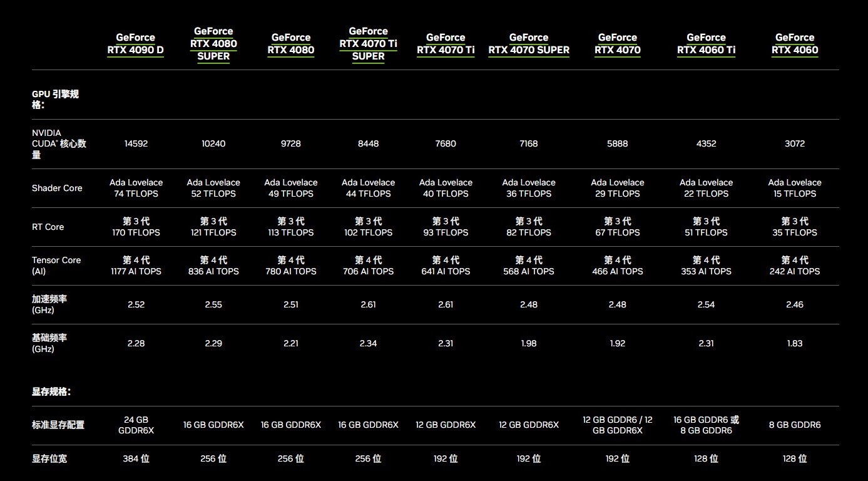Click the RT Core 93 TFLOPS cell
The height and width of the screenshot is (481, 868).
point(446,227)
